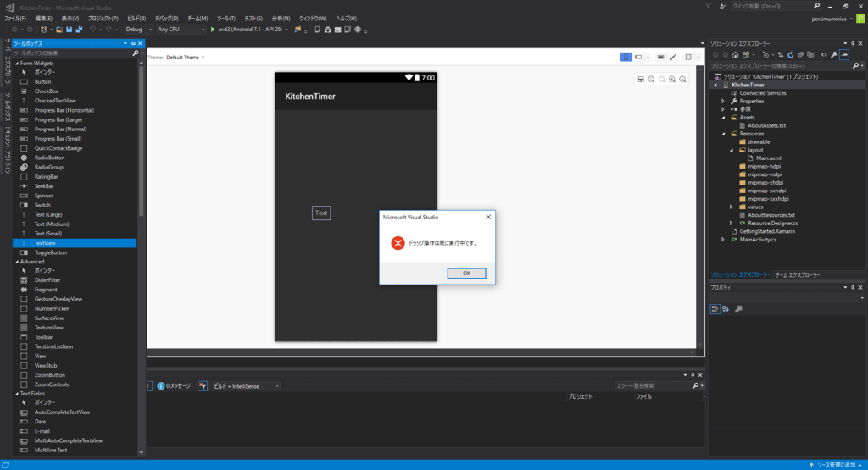The image size is (868, 470).
Task: Expand the values folder node
Action: tap(732, 207)
